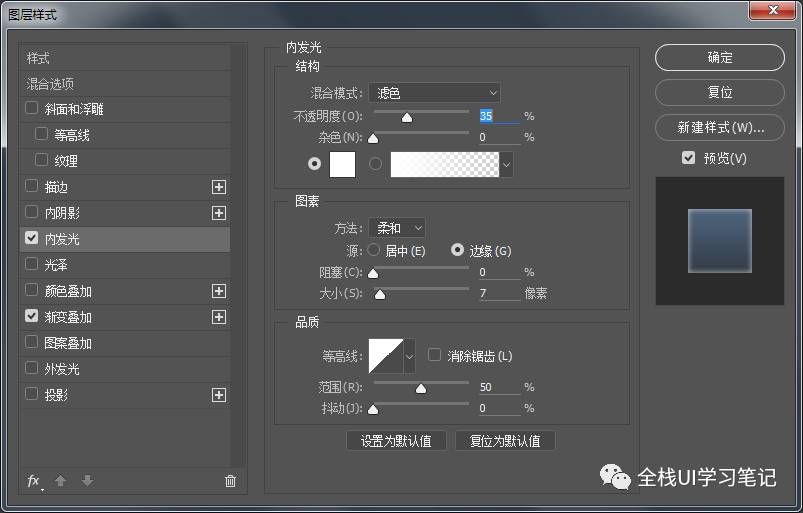Click the 大小 pixel value field

pos(499,293)
